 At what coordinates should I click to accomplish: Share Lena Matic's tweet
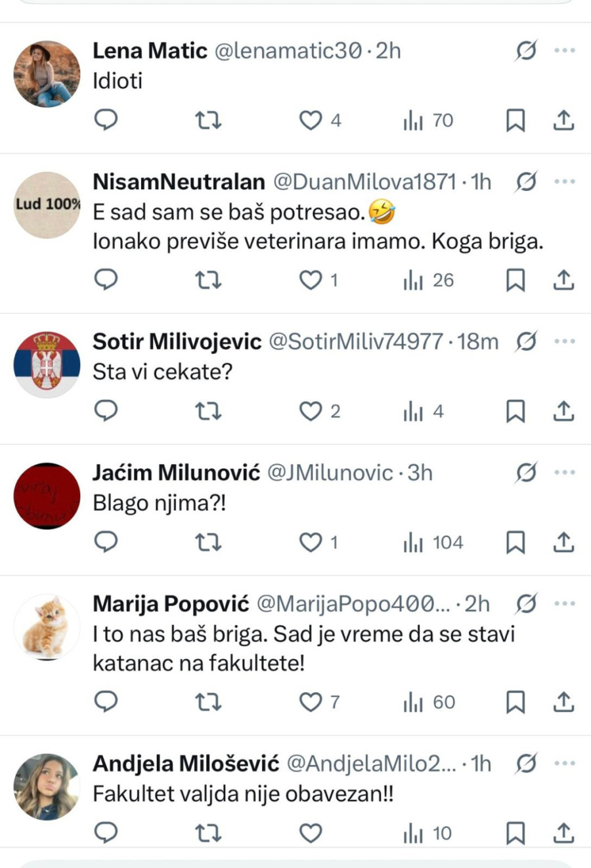point(563,120)
